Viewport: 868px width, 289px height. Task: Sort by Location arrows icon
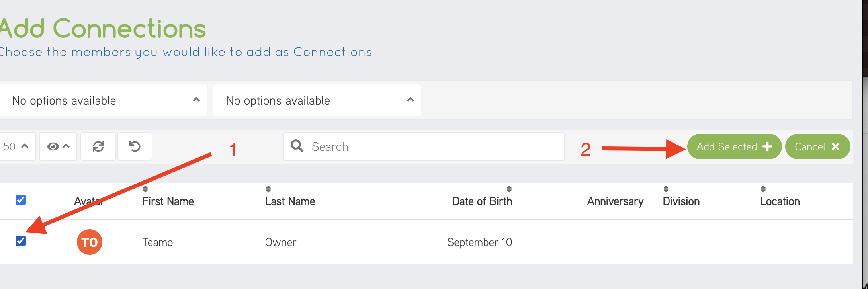[763, 189]
